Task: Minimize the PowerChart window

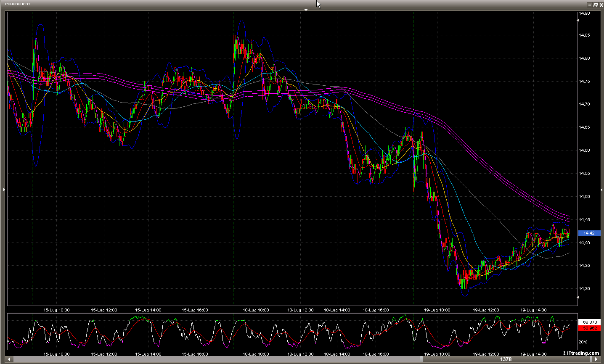Action: click(590, 5)
